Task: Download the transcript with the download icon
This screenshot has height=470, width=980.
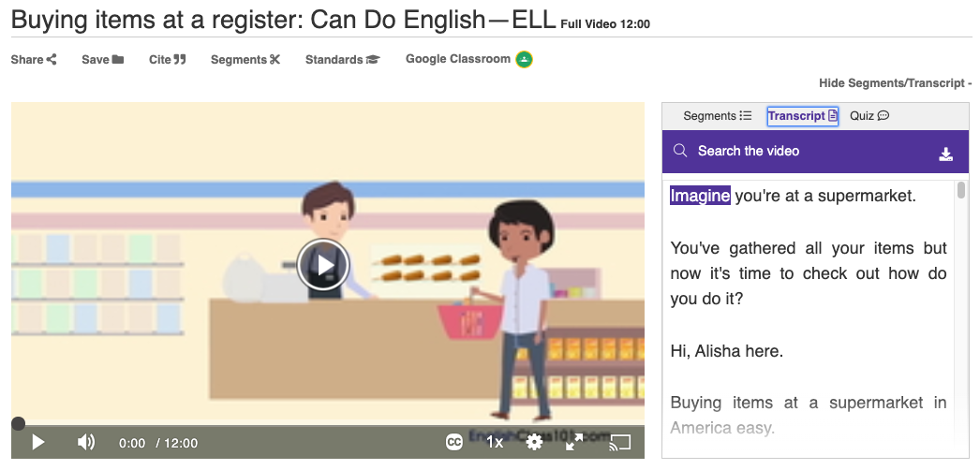Action: (945, 154)
